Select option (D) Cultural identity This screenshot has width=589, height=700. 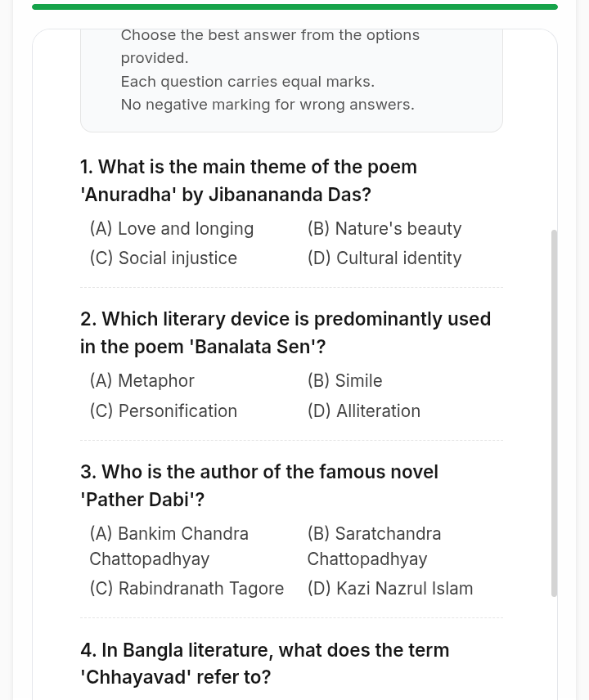tap(384, 258)
